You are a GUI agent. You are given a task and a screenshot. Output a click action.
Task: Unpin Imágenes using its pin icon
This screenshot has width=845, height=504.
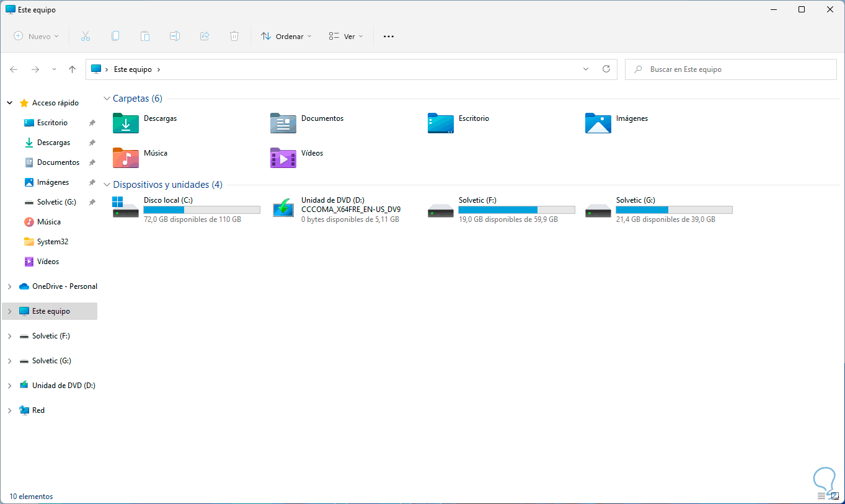point(92,182)
